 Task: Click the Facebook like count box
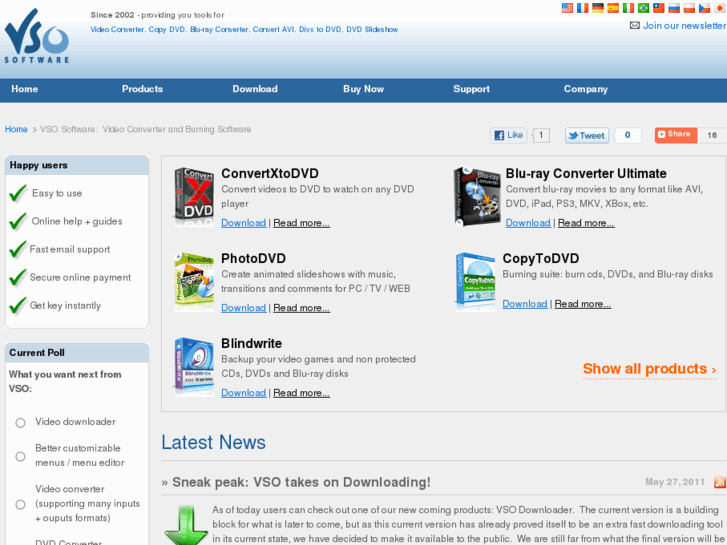(541, 135)
